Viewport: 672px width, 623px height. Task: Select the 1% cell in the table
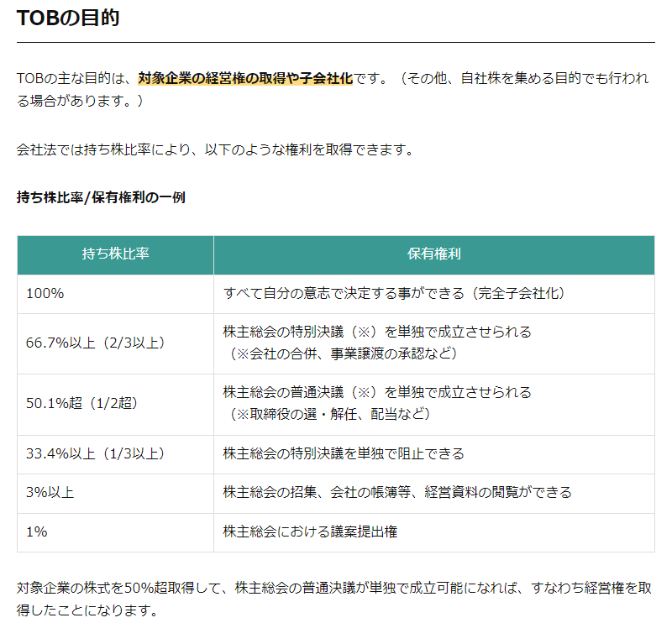38,531
